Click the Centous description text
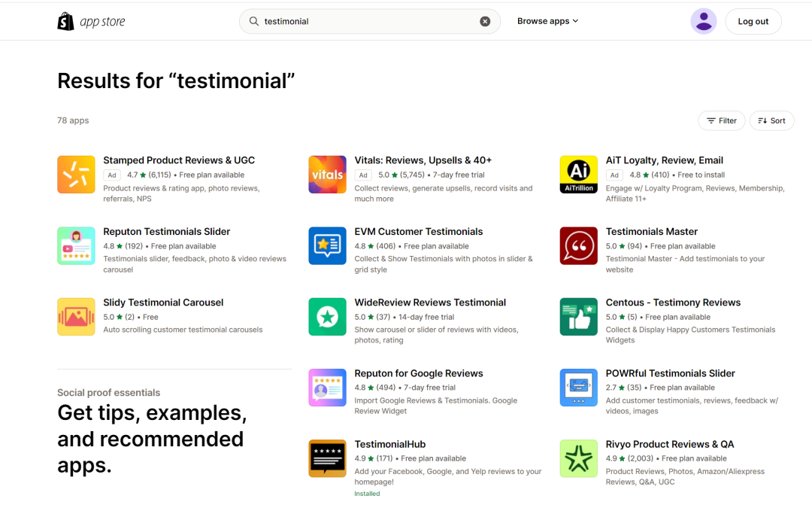The width and height of the screenshot is (812, 508). (x=690, y=335)
